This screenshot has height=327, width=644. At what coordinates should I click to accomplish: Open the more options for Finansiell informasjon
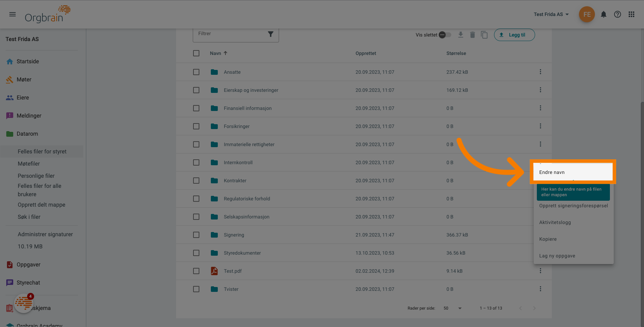tap(540, 108)
